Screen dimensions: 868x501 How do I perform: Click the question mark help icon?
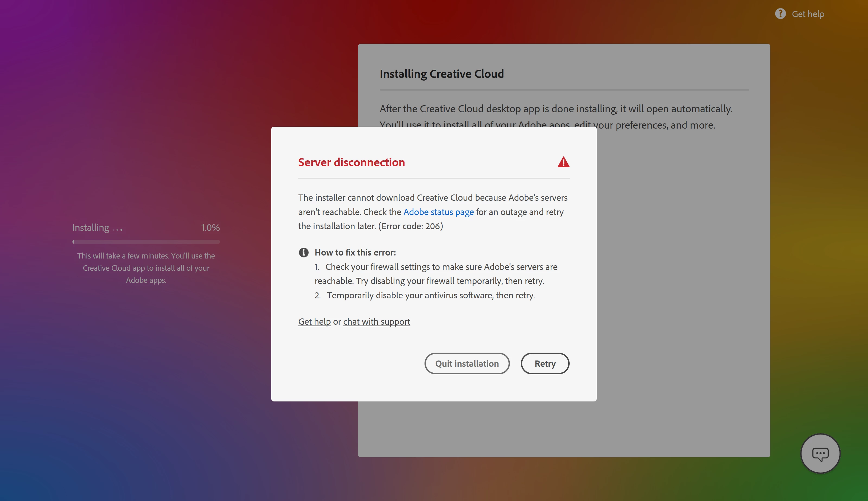coord(780,14)
